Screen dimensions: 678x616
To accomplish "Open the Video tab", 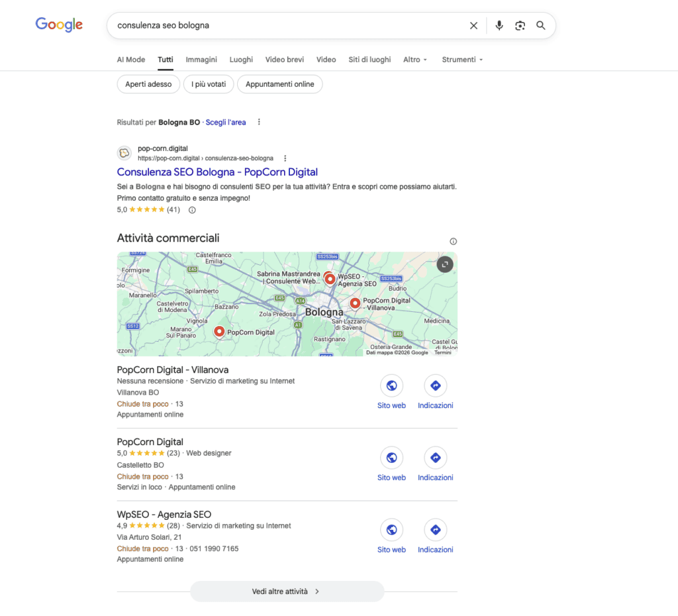I will point(326,60).
